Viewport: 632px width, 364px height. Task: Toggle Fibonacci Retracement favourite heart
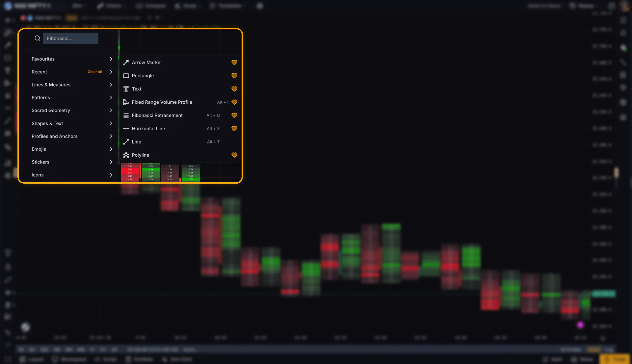234,116
